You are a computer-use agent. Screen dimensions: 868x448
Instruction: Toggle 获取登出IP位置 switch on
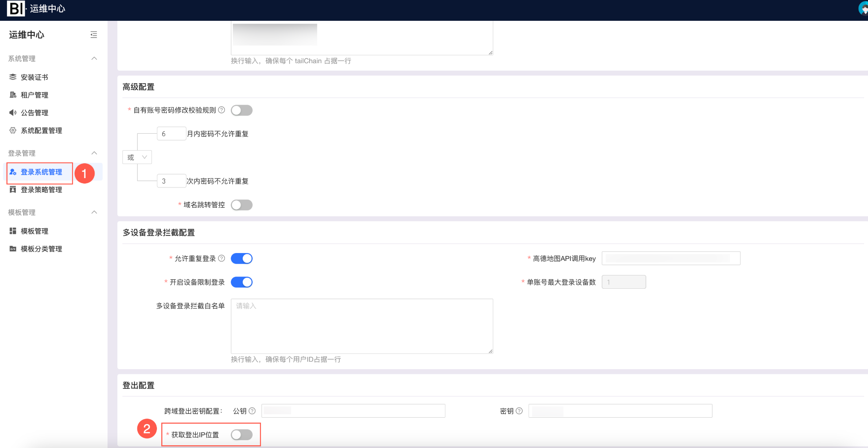(x=241, y=435)
